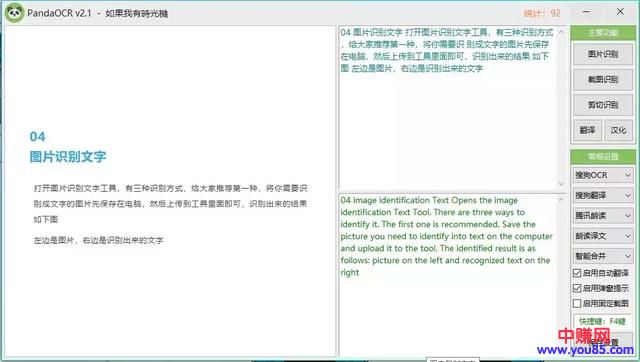Click the 图片识别文字 heading in preview image

[68, 157]
